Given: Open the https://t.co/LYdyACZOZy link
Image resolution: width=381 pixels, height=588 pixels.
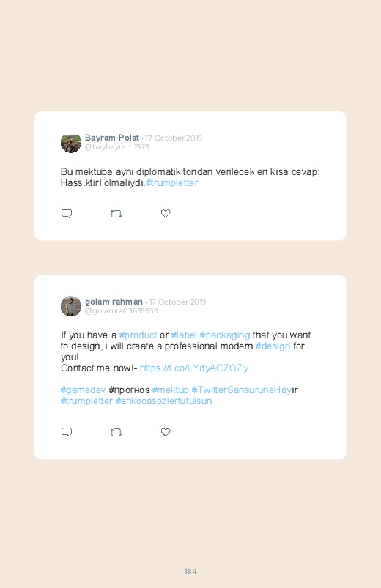Looking at the screenshot, I should coord(194,368).
